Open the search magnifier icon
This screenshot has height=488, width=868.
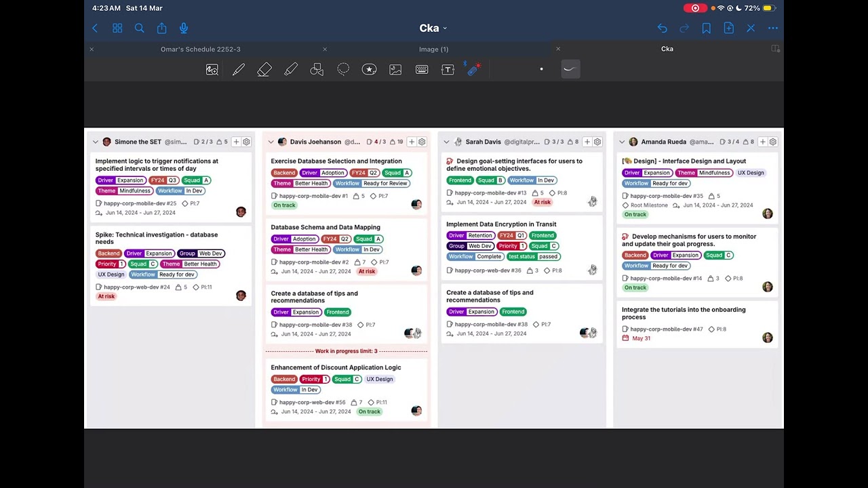[x=139, y=28]
